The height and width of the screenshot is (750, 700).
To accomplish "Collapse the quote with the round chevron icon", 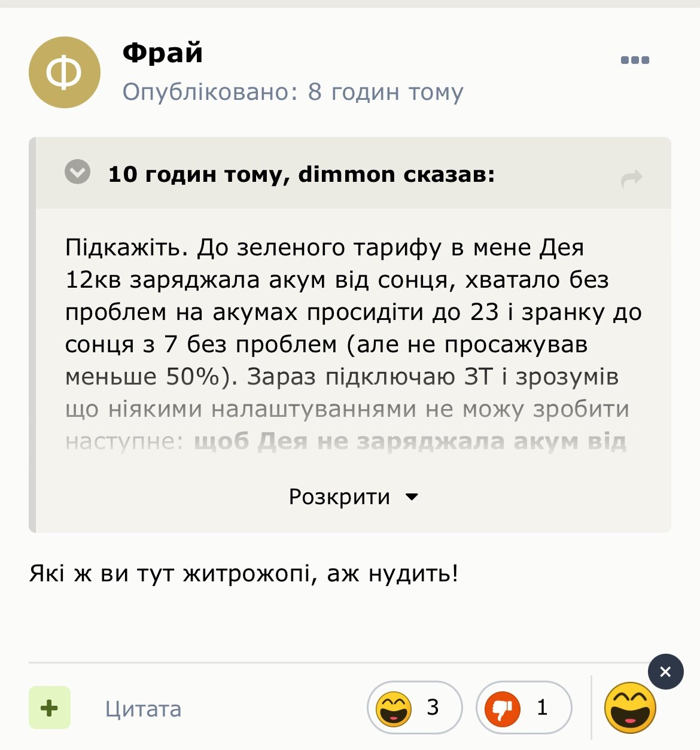I will (x=77, y=172).
